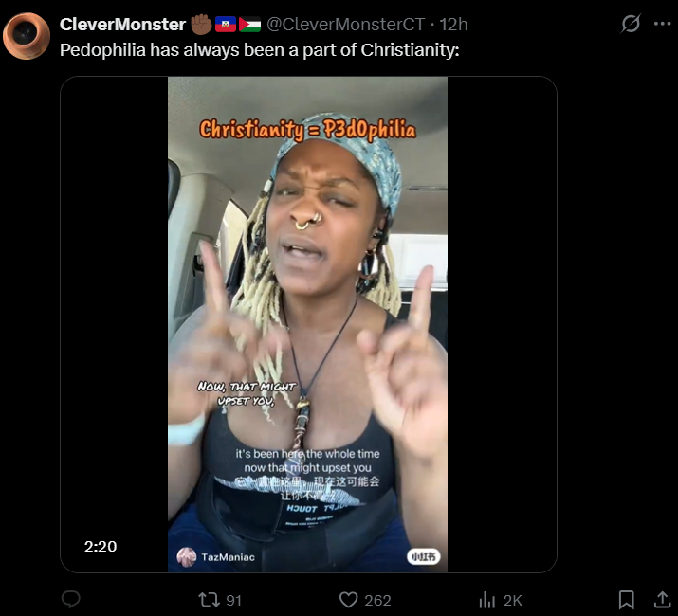Click the 2:20 video duration badge
678x616 pixels.
[x=101, y=547]
